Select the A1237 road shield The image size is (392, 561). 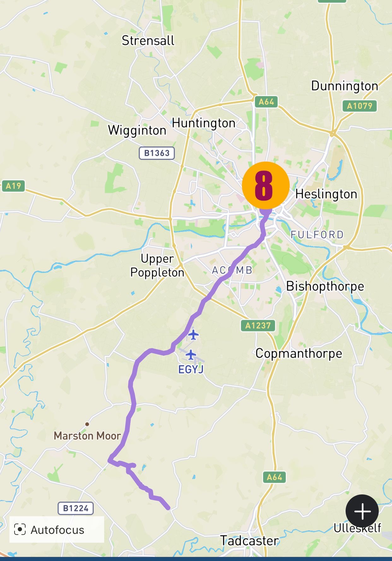pos(258,325)
